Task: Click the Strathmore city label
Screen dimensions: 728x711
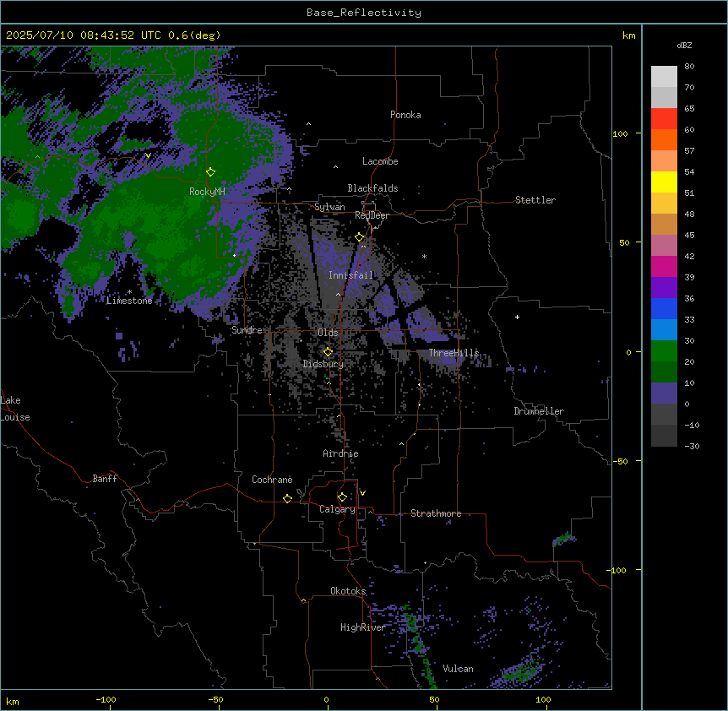Action: pos(436,513)
